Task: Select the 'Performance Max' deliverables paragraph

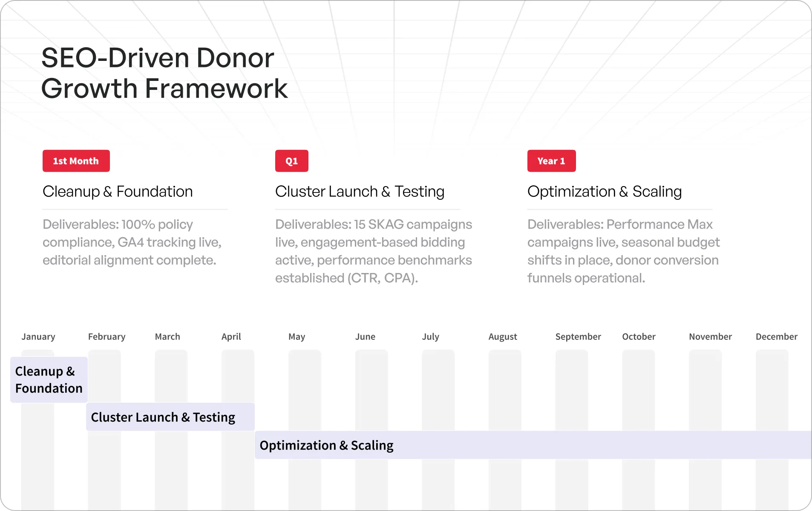Action: 624,251
